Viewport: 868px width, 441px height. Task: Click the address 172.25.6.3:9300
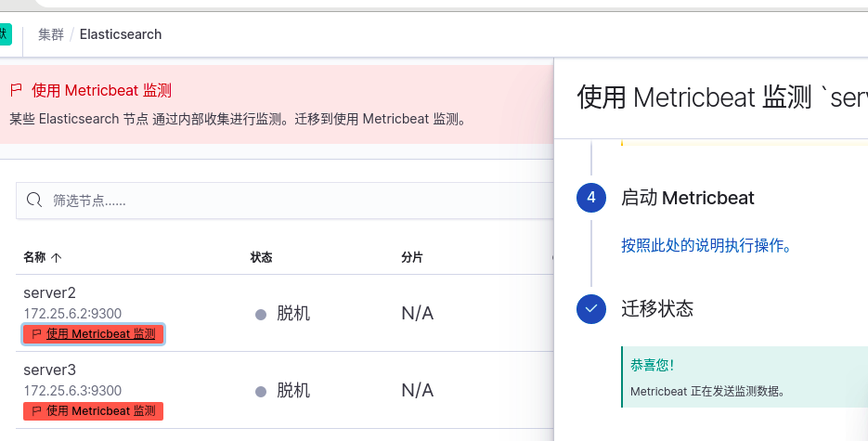pos(72,391)
